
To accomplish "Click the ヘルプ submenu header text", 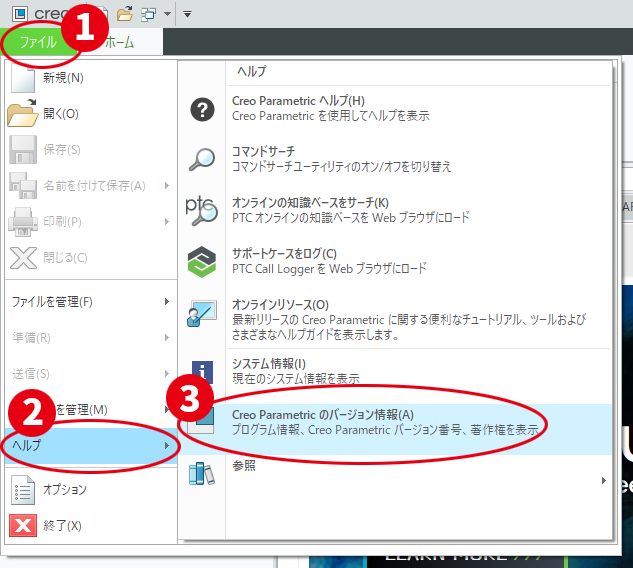I will point(252,71).
